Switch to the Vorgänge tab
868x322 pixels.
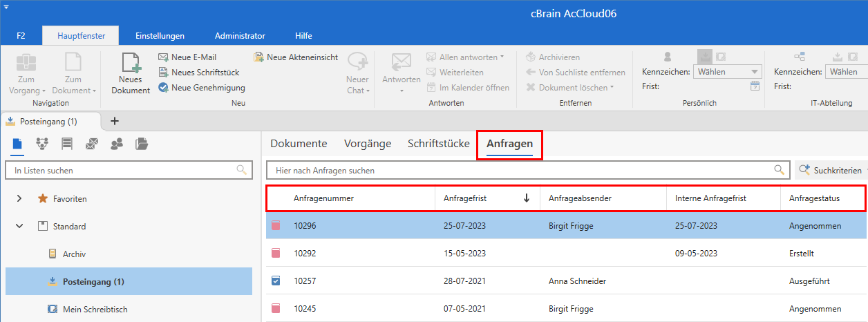tap(368, 144)
